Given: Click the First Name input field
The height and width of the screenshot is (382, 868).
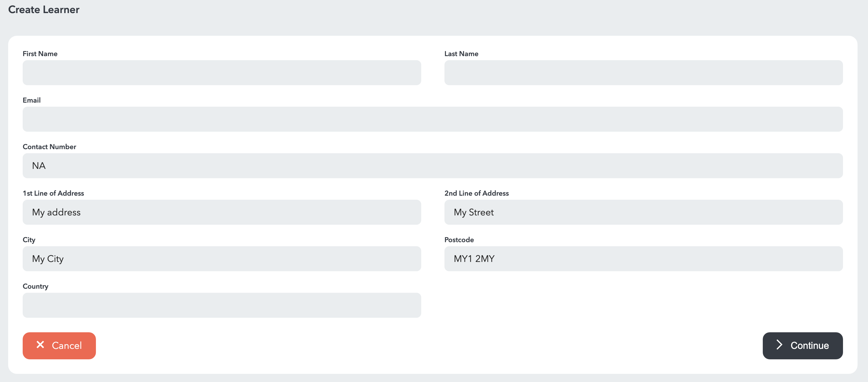Looking at the screenshot, I should tap(222, 72).
